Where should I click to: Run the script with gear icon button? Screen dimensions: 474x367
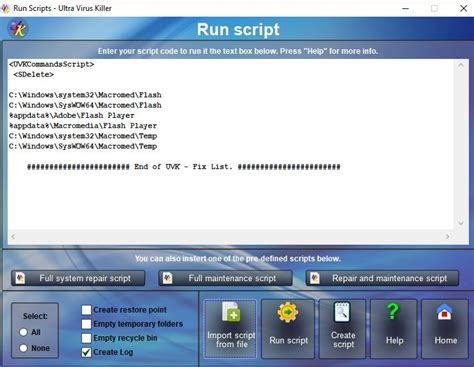288,329
